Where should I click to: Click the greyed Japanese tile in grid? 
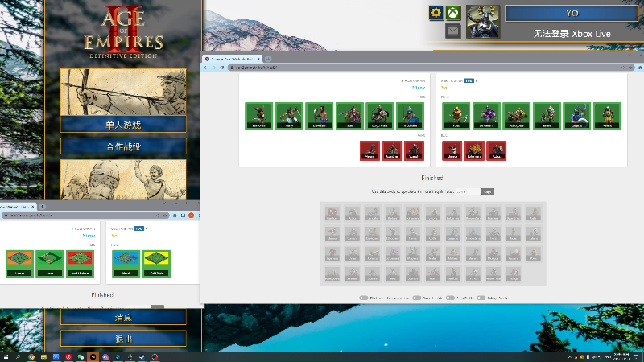click(332, 253)
